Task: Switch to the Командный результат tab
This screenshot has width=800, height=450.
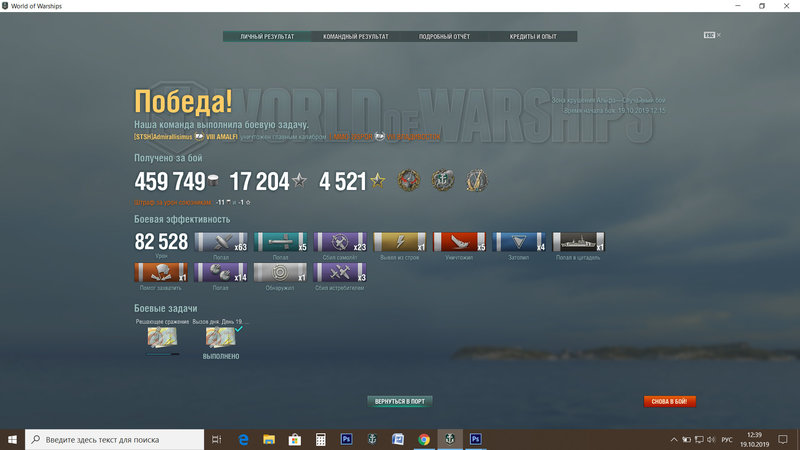Action: (356, 36)
